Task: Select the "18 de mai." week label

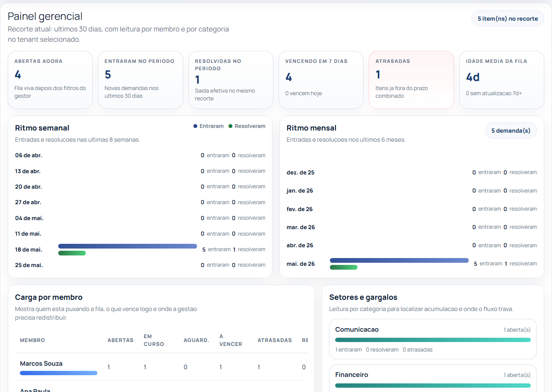Action: 28,249
